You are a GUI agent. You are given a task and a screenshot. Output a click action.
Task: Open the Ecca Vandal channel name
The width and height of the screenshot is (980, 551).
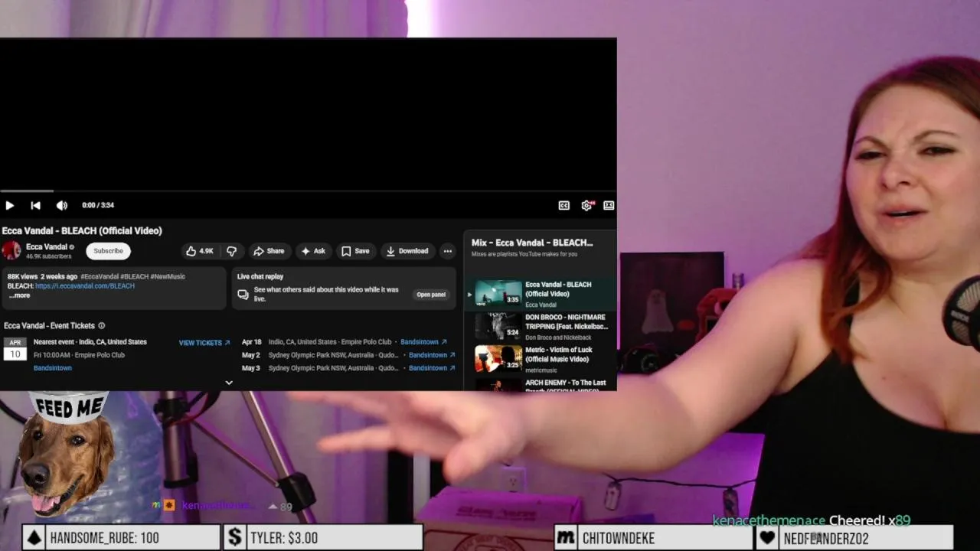pyautogui.click(x=47, y=246)
